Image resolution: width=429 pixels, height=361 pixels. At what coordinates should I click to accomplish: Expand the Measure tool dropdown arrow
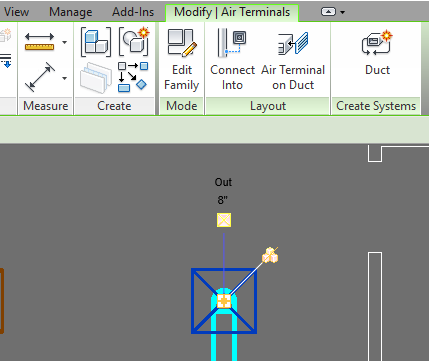(65, 42)
